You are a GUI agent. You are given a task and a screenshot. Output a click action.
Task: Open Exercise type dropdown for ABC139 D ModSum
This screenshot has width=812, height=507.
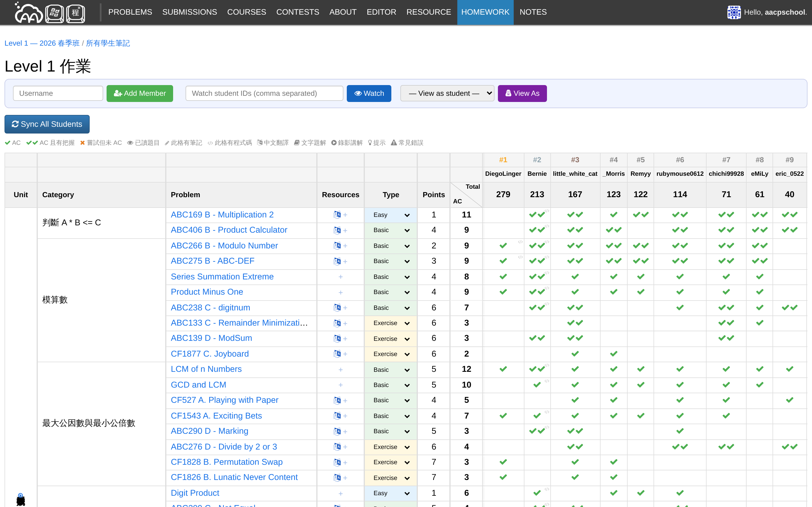(x=390, y=339)
